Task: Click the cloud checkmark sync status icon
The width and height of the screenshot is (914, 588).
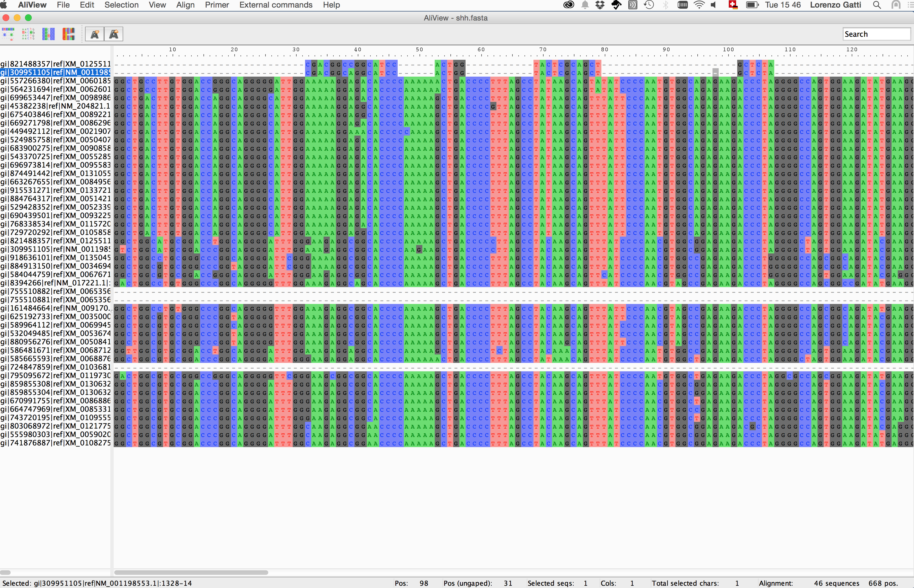Action: point(616,5)
